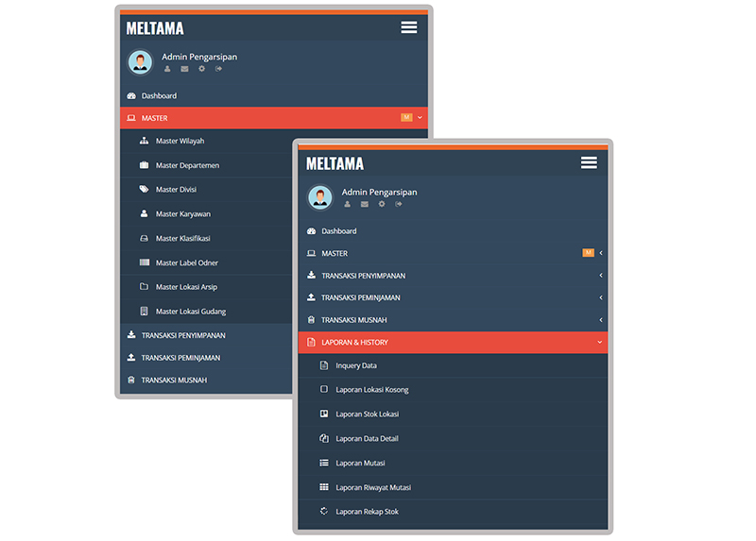The height and width of the screenshot is (541, 756).
Task: Click the Laporan Mutasi list icon
Action: click(324, 464)
